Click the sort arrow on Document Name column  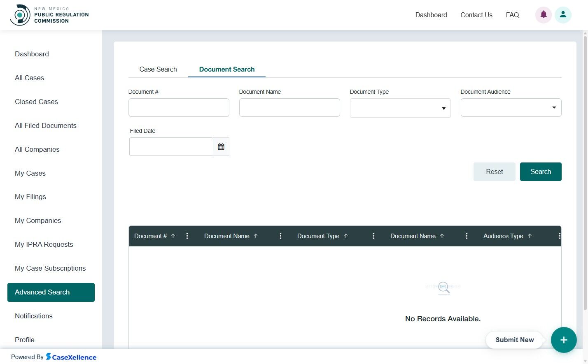[x=256, y=236]
